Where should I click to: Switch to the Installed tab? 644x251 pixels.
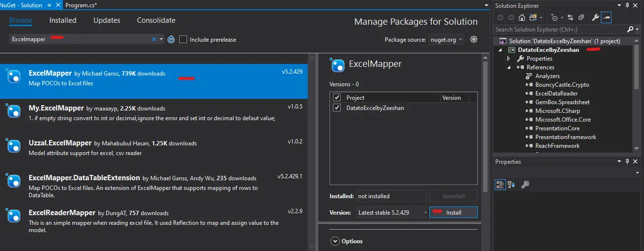click(63, 20)
